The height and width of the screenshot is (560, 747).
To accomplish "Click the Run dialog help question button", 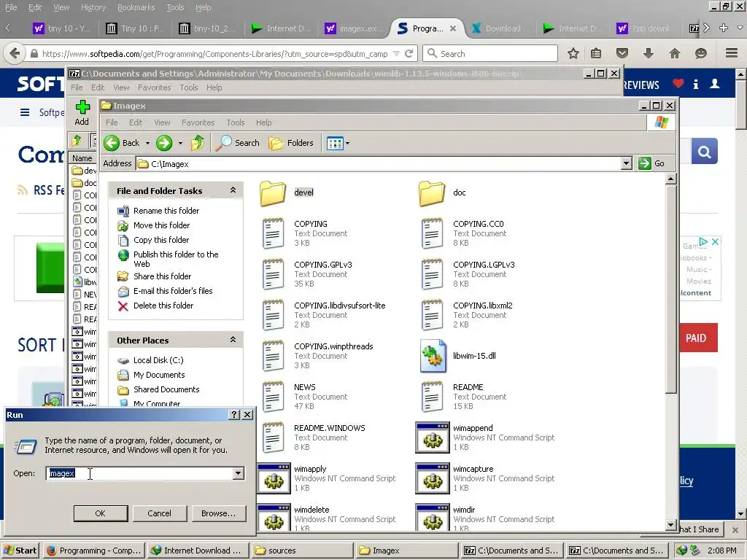I will coord(234,415).
